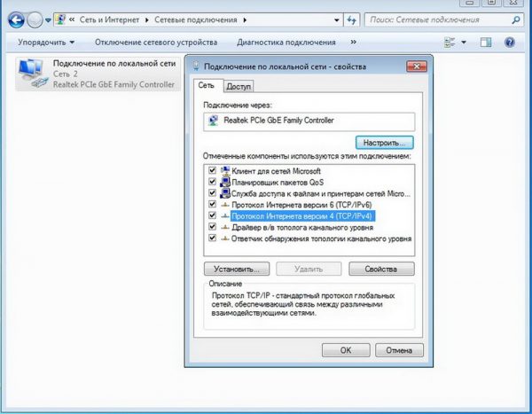The width and height of the screenshot is (532, 414).
Task: Click the change view icon
Action: coord(450,43)
